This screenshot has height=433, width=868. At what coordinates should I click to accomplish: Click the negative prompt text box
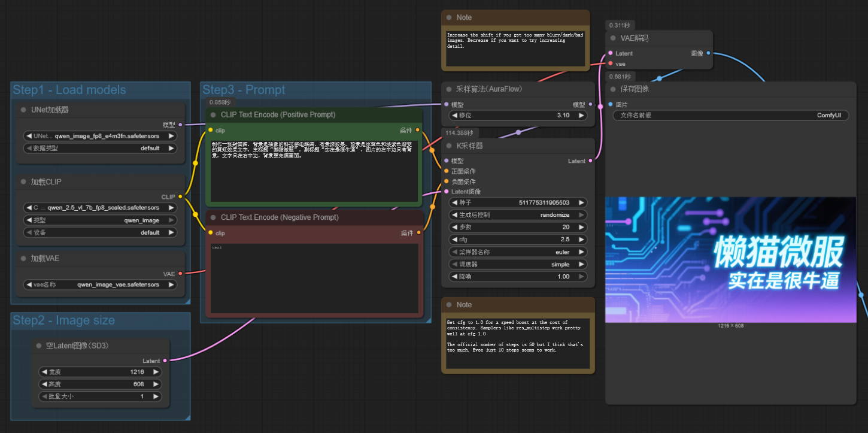click(314, 278)
